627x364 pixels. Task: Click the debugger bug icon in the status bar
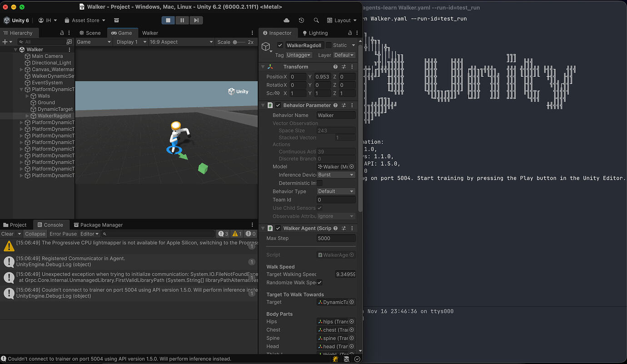[335, 359]
